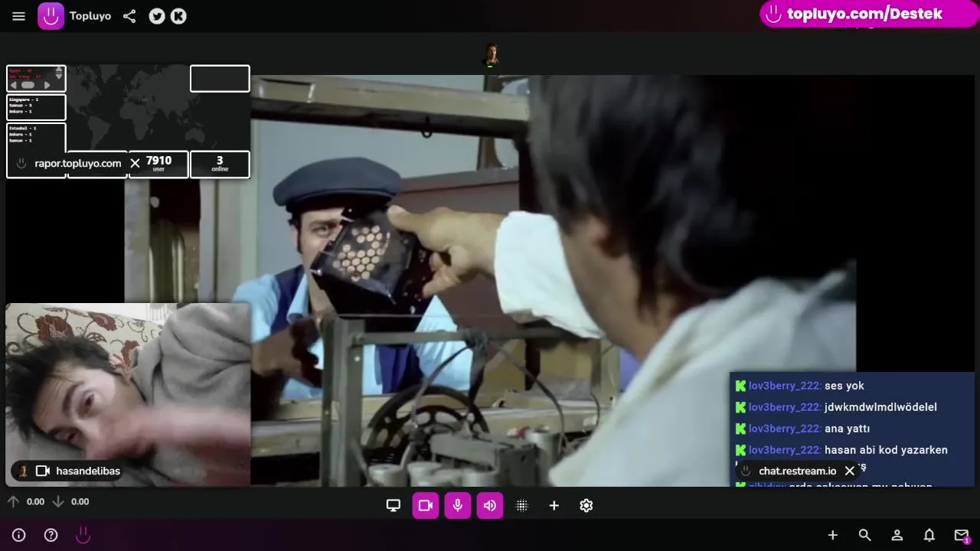Open the messages envelope with badge
Viewport: 980px width, 551px height.
click(962, 535)
